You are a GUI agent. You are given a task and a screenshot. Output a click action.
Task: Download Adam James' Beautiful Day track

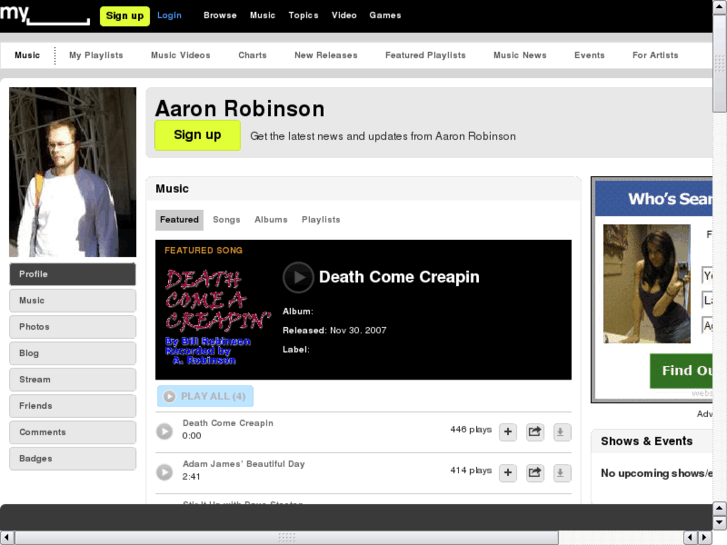(561, 473)
